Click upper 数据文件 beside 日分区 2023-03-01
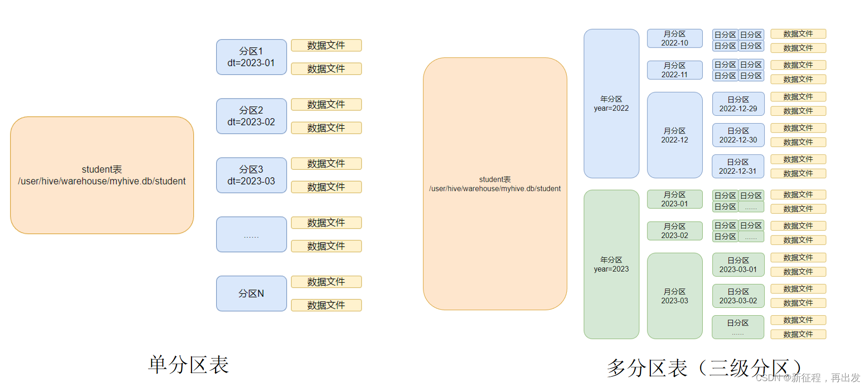 pyautogui.click(x=798, y=257)
